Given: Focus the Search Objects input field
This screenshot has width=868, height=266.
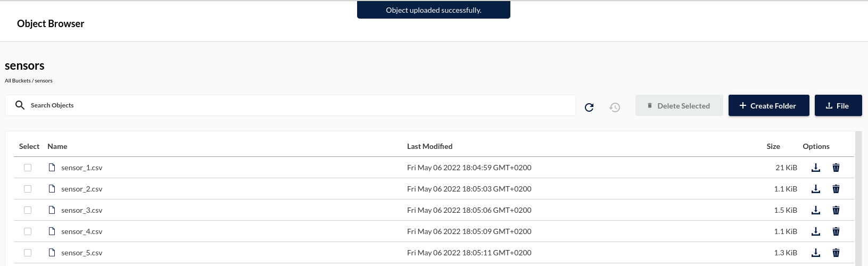Looking at the screenshot, I should click(x=291, y=105).
